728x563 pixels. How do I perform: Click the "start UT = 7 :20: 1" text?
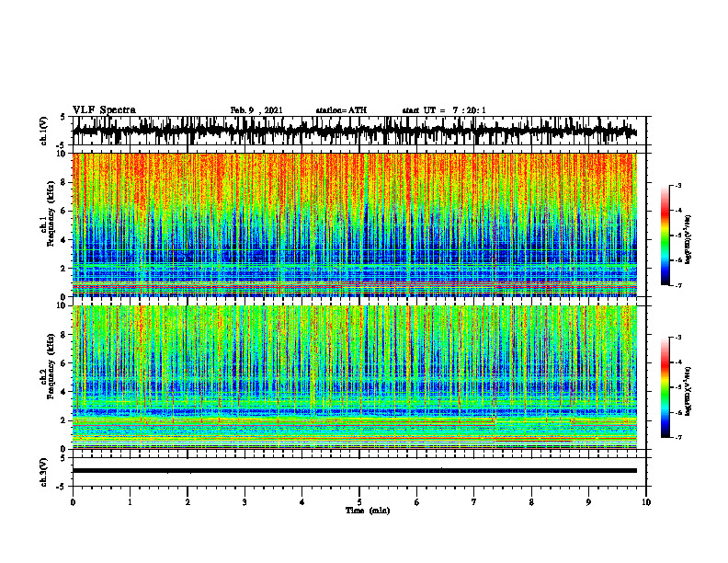pos(444,110)
